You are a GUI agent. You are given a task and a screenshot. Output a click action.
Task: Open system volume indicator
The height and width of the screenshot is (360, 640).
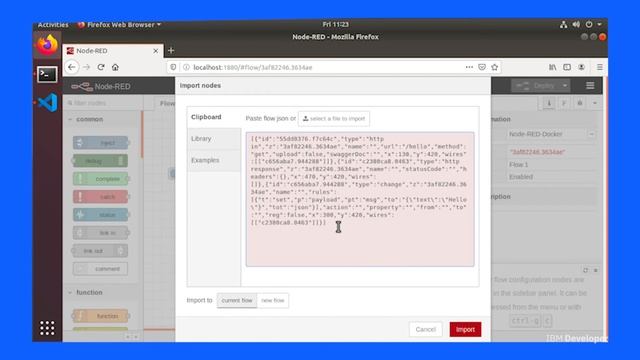[576, 24]
